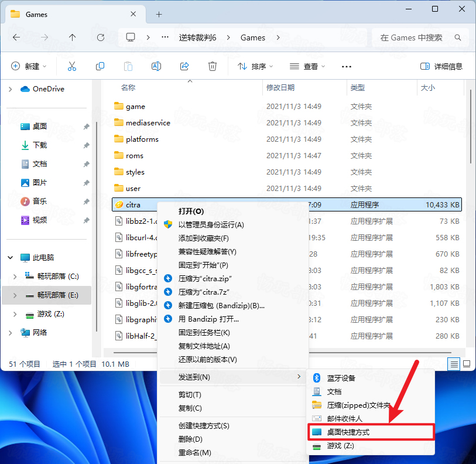This screenshot has height=464, width=476.
Task: Expand the 畅玩部落 (C:) drive
Action: point(15,276)
